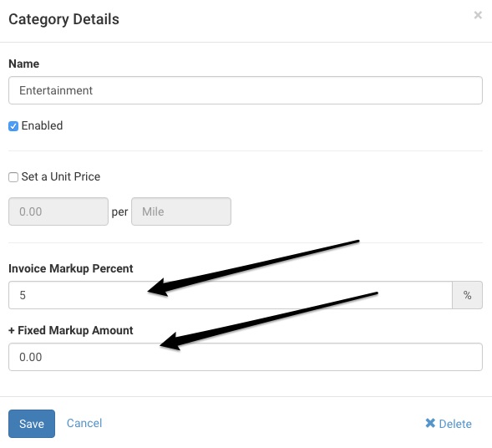Delete this category
This screenshot has height=448, width=492.
[x=449, y=424]
